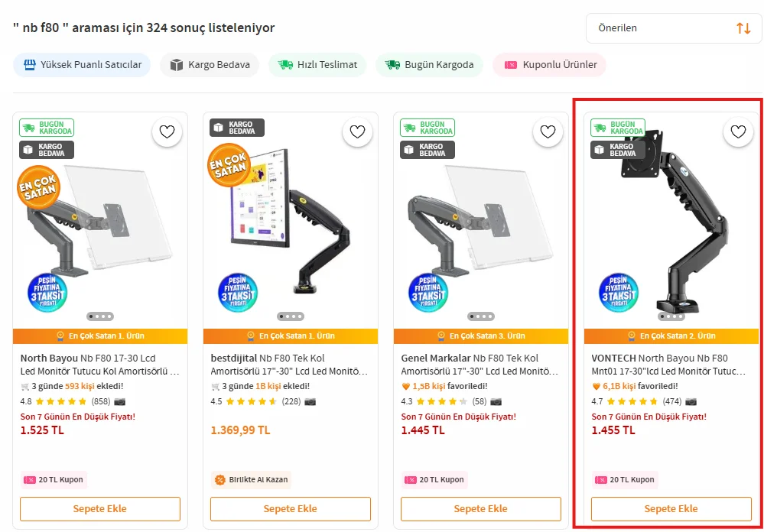This screenshot has height=532, width=764.
Task: Enable the Kargo Bedava filter
Action: pyautogui.click(x=210, y=65)
